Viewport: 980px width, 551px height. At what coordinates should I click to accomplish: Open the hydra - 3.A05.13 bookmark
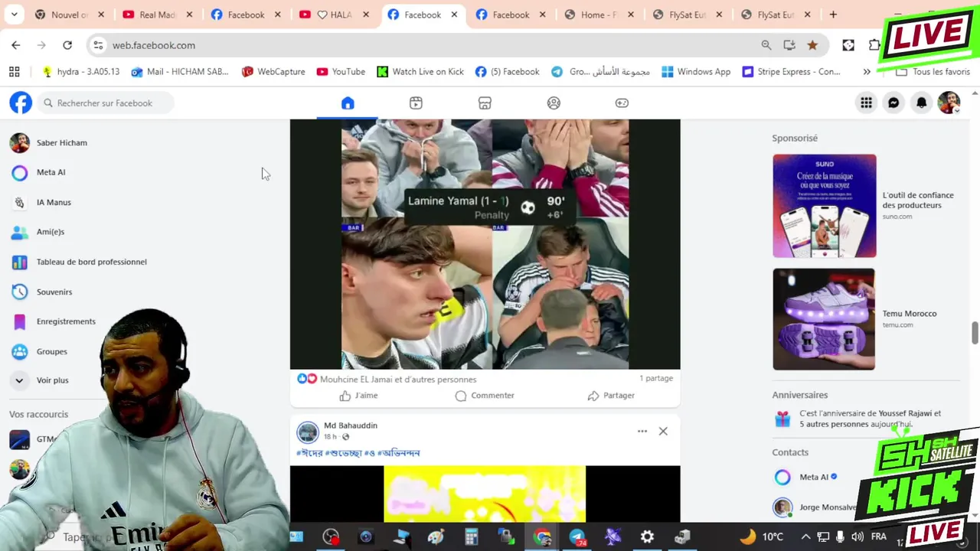point(81,71)
